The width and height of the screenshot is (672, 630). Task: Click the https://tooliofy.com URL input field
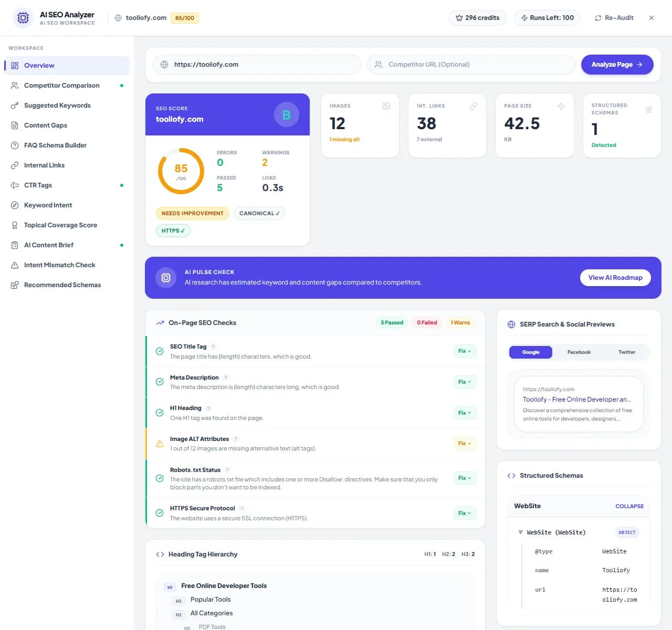257,65
